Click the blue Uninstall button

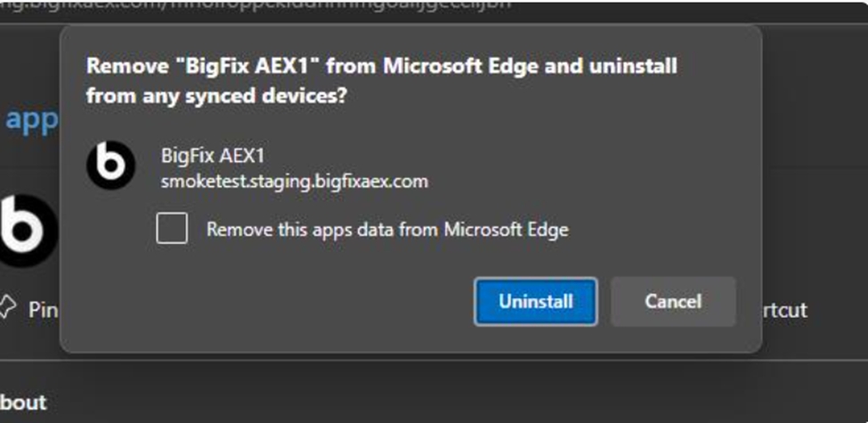pyautogui.click(x=535, y=301)
